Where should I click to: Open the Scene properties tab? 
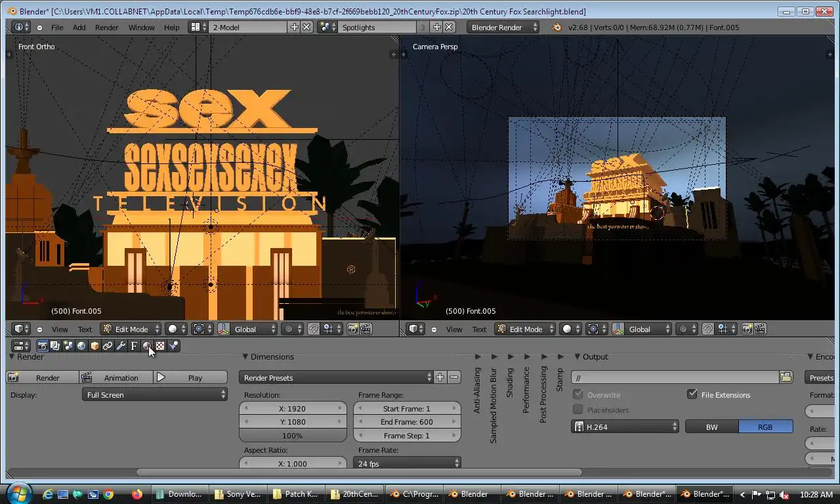(x=68, y=346)
